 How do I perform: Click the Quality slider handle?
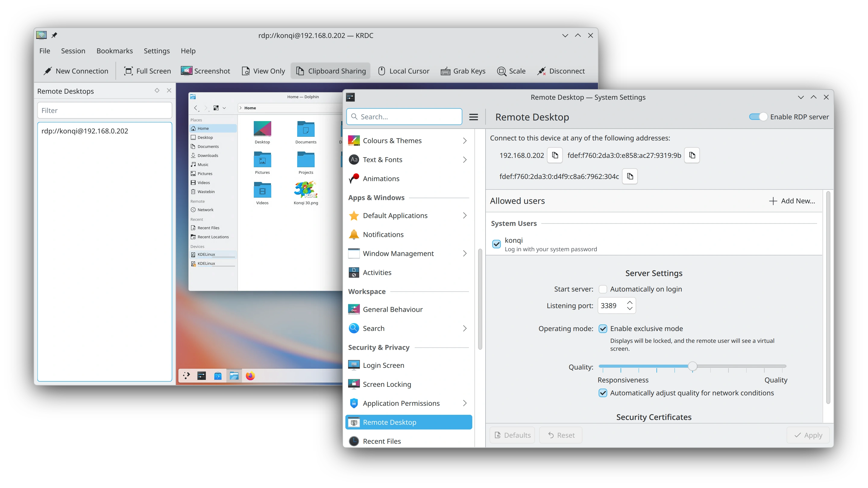pos(692,366)
